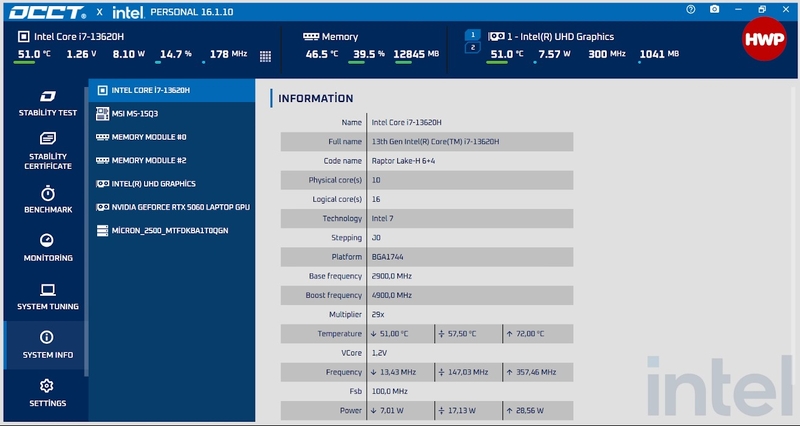This screenshot has width=800, height=426.
Task: Click VCore value 1,2V
Action: click(x=379, y=353)
